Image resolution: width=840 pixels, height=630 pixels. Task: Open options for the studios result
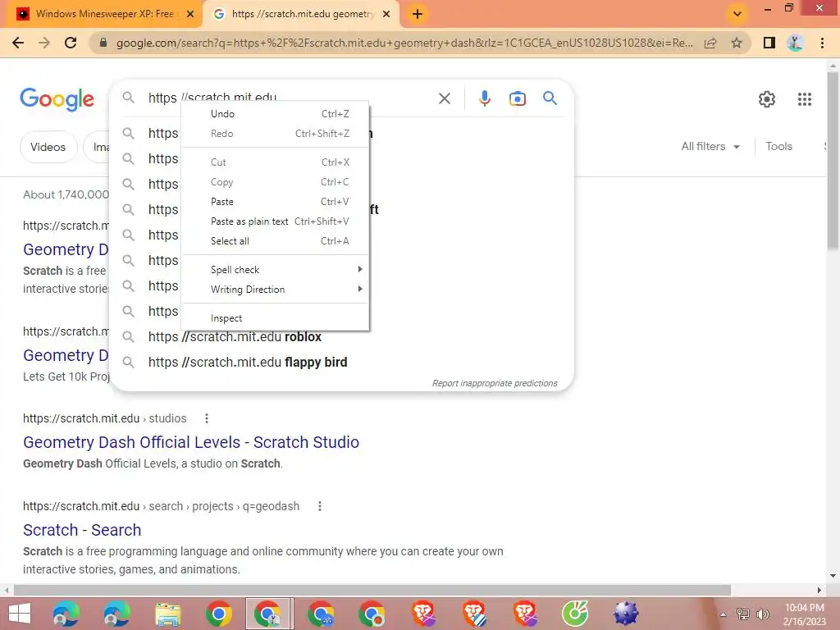[206, 418]
